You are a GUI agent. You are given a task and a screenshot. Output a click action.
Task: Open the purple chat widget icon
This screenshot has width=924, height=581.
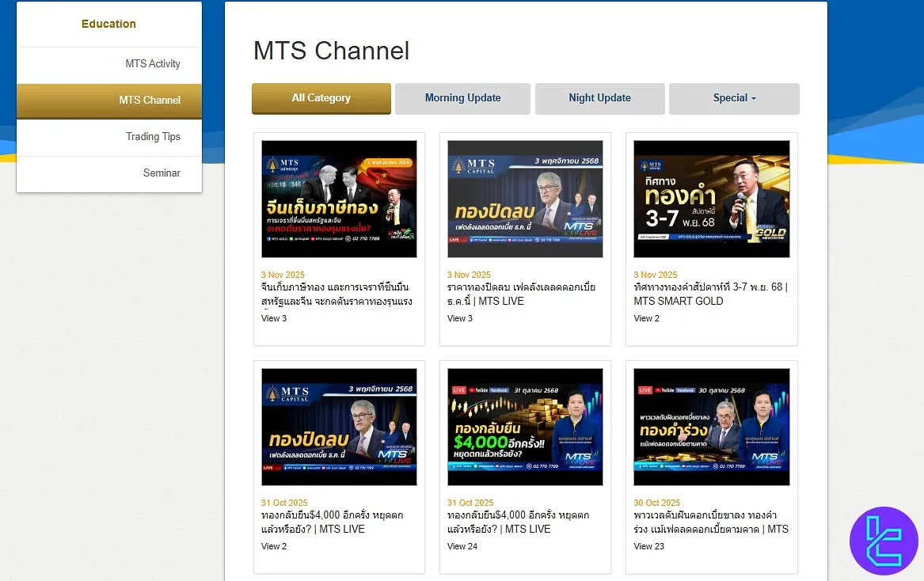(884, 541)
